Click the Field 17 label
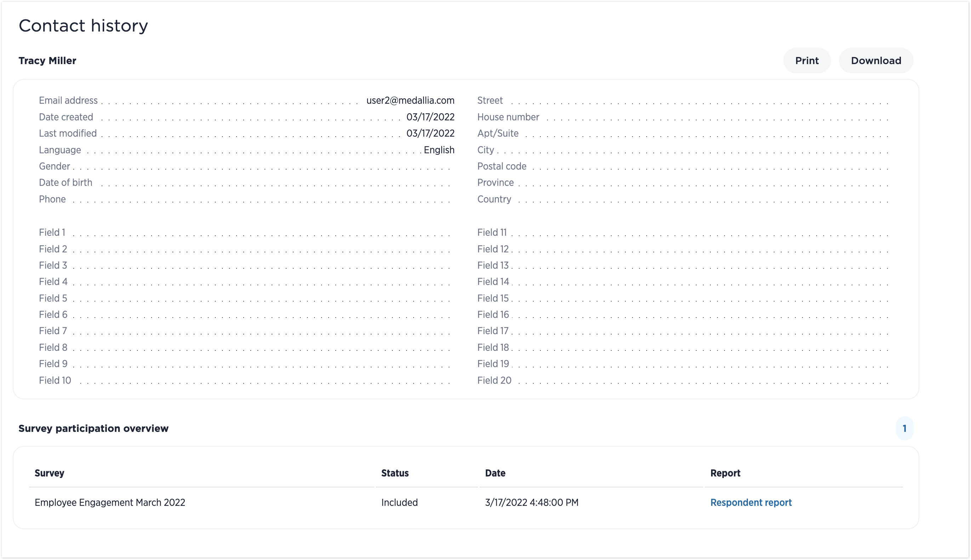This screenshot has width=971, height=560. click(493, 331)
